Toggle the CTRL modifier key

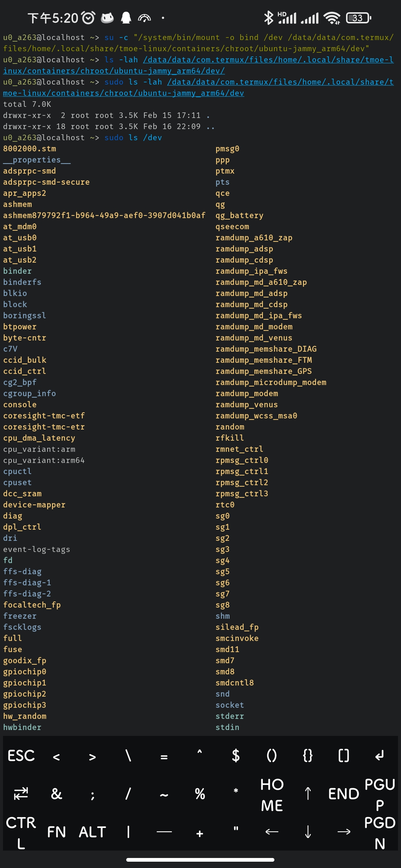(x=21, y=831)
